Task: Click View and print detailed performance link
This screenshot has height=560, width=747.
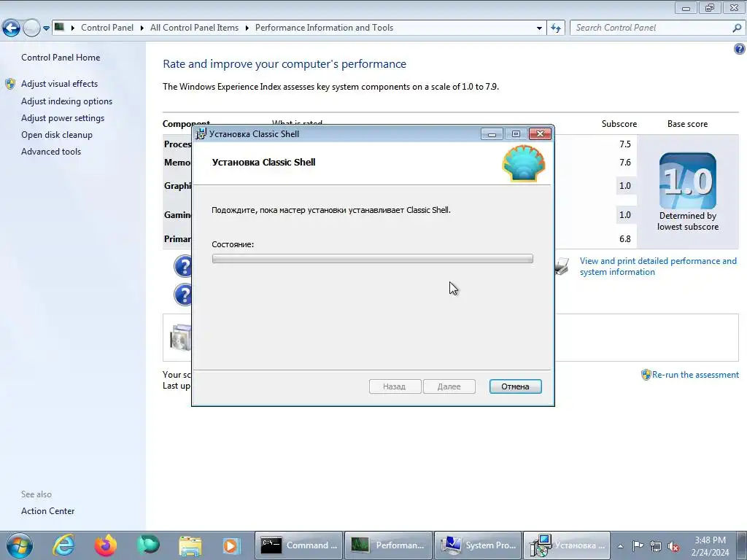Action: pyautogui.click(x=658, y=266)
